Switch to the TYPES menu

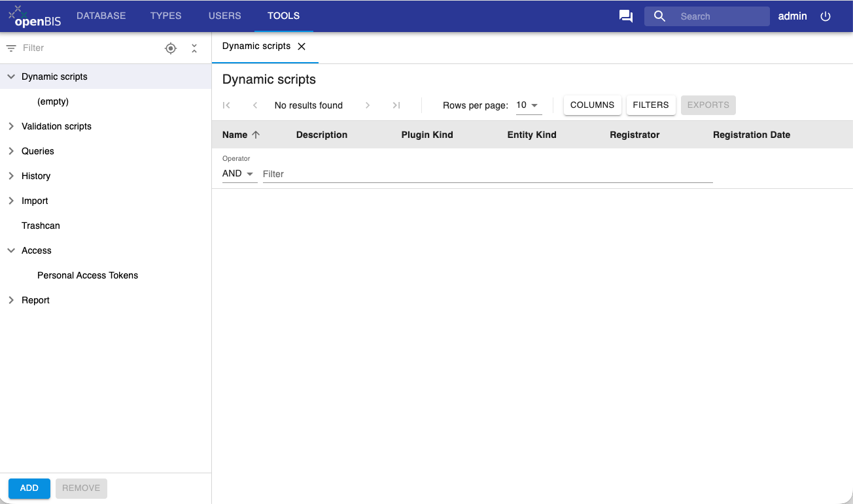tap(166, 16)
